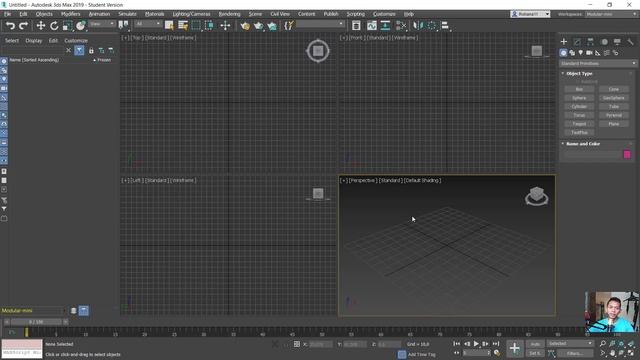This screenshot has width=640, height=360.
Task: Open Select by Name dialog icon
Action: click(182, 26)
